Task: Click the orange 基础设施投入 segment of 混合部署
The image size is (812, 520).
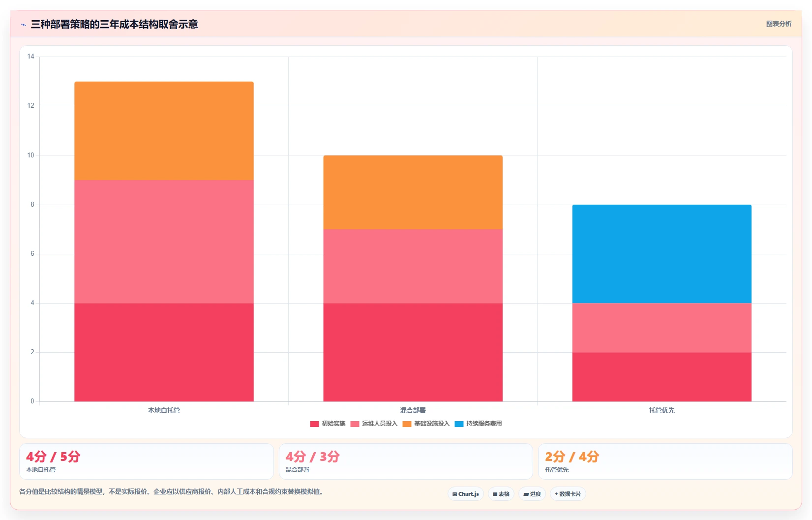Action: click(413, 192)
